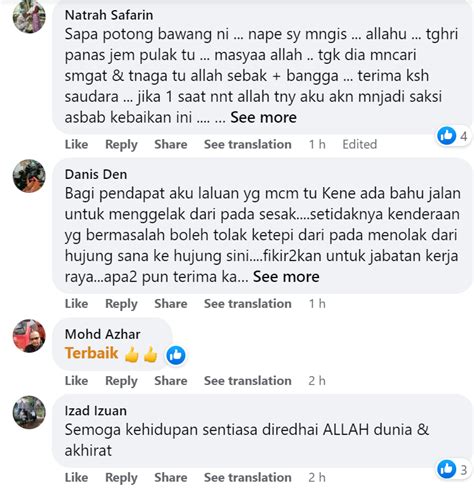Click the 2 h timestamp on Izad's comment

[317, 477]
